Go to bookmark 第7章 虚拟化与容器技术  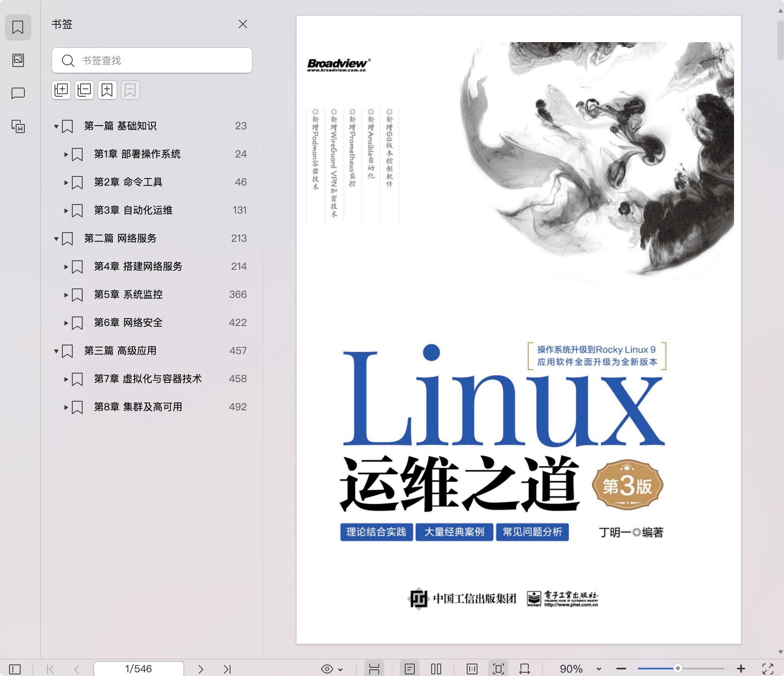148,379
